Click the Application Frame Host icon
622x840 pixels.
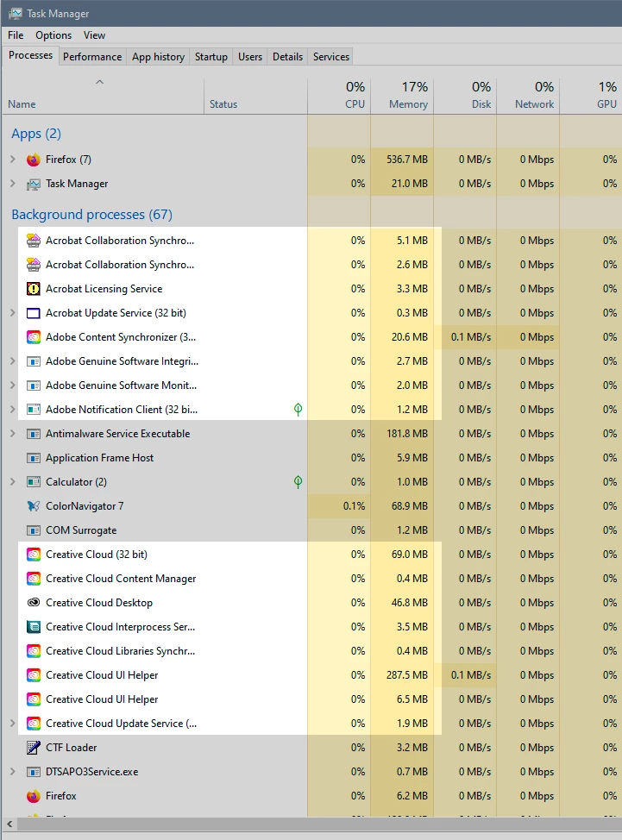click(34, 457)
